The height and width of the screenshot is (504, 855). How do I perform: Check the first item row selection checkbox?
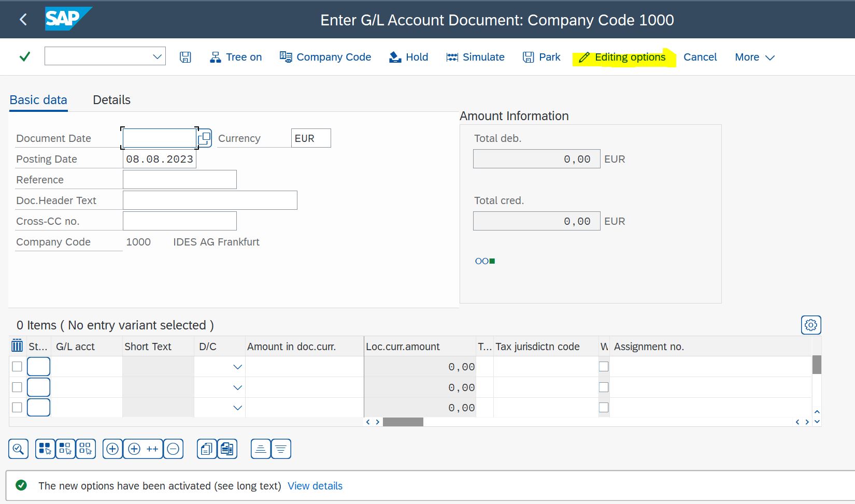[17, 366]
